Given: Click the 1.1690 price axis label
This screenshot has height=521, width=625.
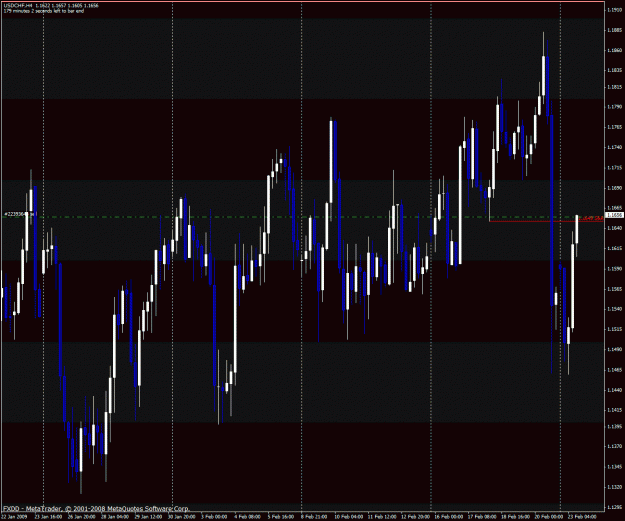Looking at the screenshot, I should 613,188.
